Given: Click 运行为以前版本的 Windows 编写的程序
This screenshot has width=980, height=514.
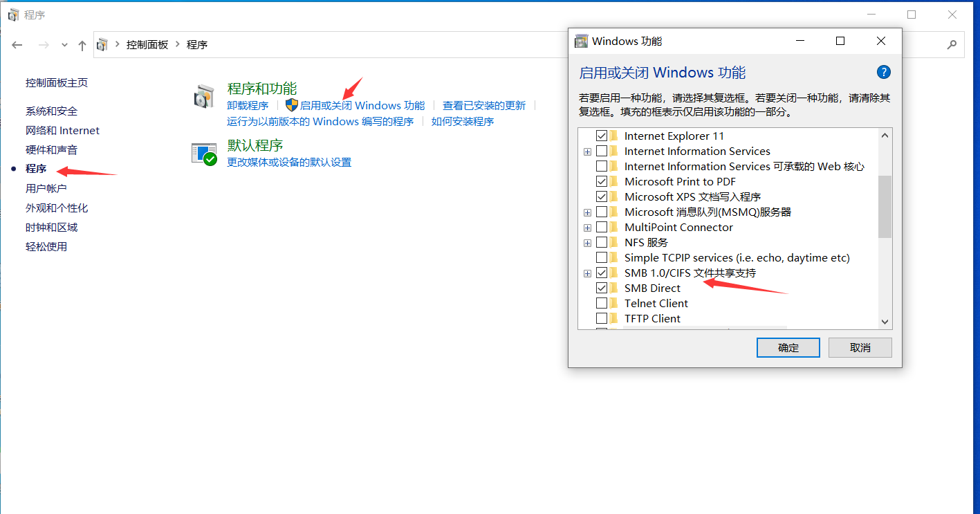Looking at the screenshot, I should click(x=320, y=121).
